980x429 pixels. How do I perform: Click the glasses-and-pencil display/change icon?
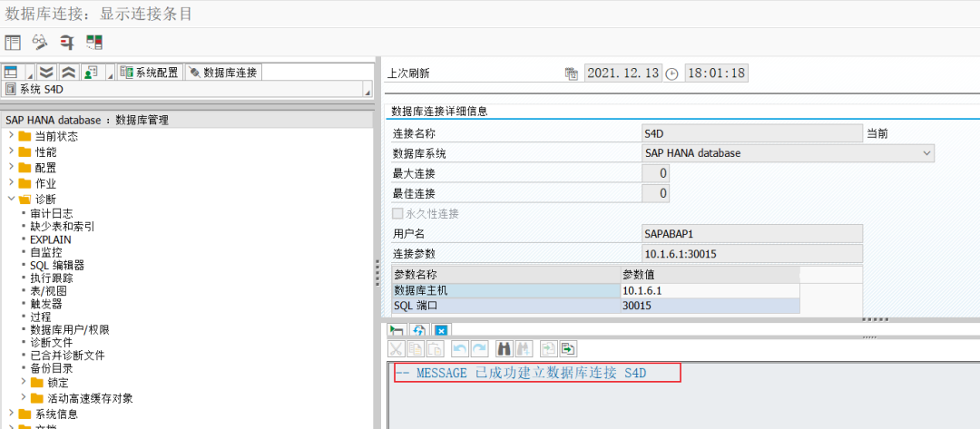[x=40, y=43]
